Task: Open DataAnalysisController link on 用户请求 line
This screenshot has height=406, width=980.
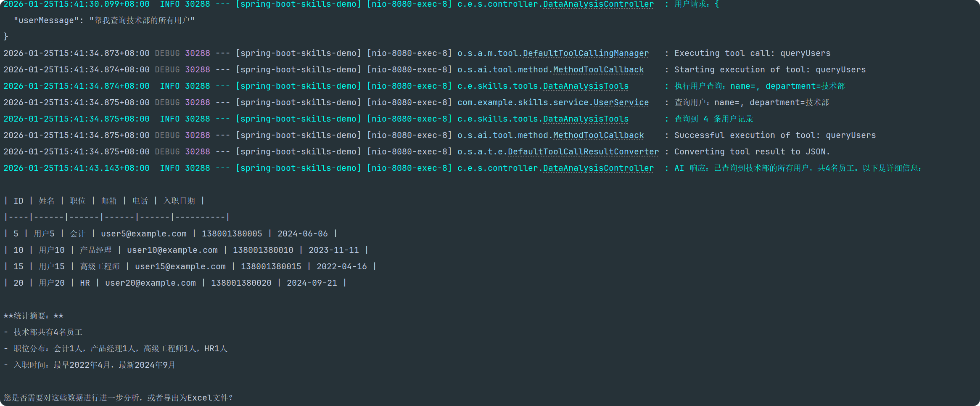Action: point(598,4)
